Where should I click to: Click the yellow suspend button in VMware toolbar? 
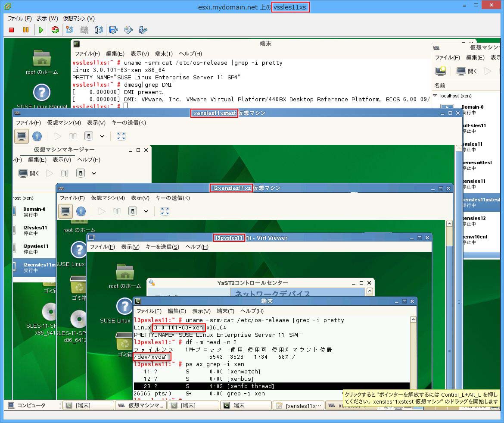[26, 30]
